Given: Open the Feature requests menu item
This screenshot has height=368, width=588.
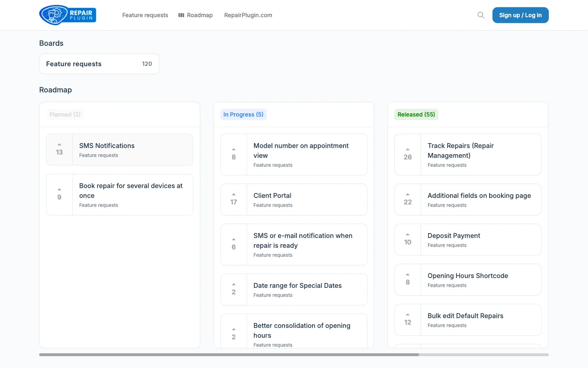Looking at the screenshot, I should tap(145, 15).
